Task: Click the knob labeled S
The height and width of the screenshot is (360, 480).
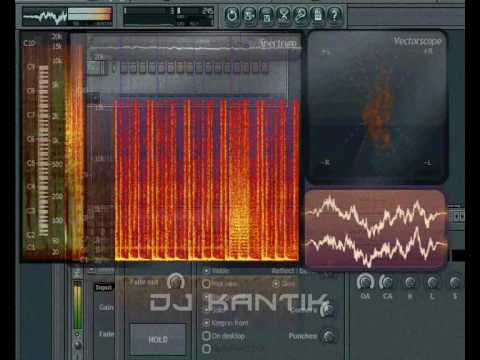Action: (455, 283)
